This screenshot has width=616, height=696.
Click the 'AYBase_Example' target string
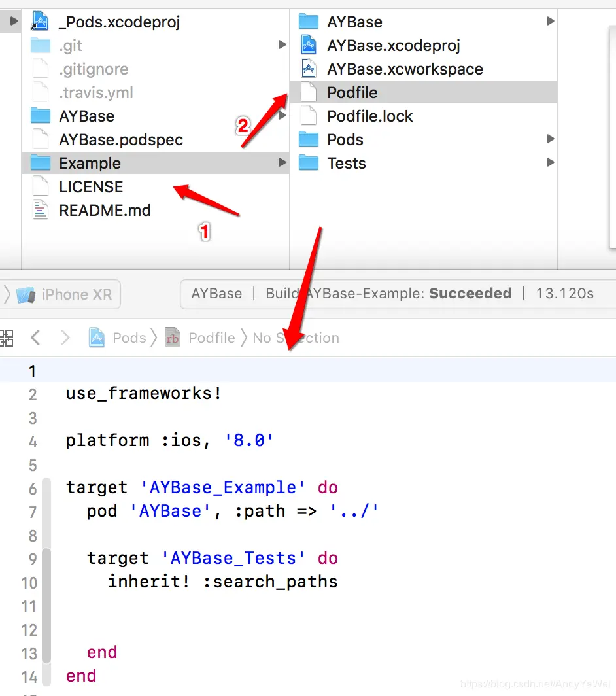pos(223,487)
